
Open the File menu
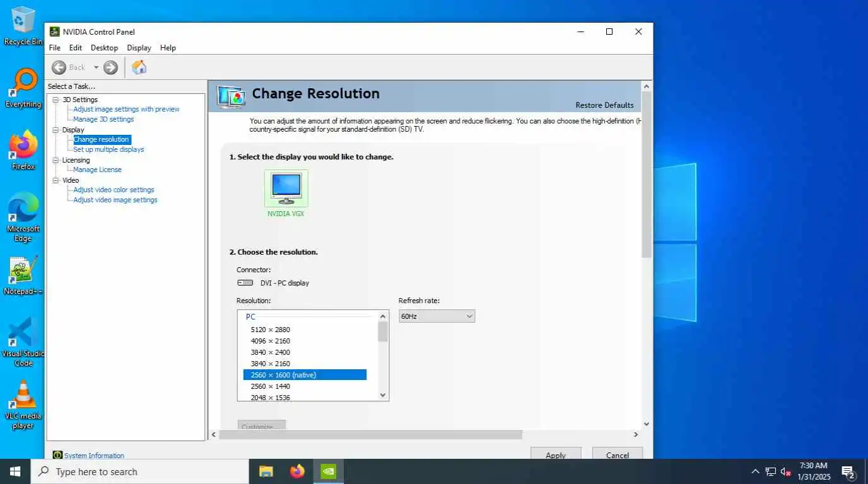[55, 48]
